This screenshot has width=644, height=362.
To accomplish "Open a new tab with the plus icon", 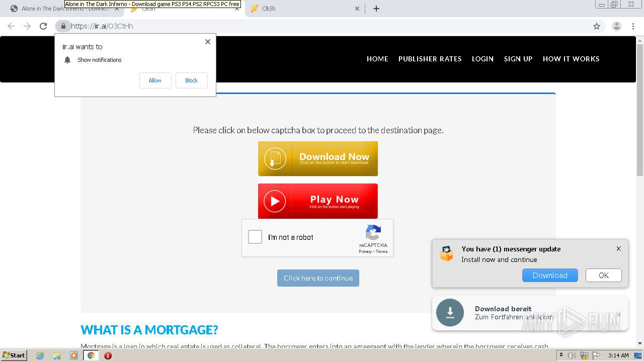I will (x=376, y=9).
